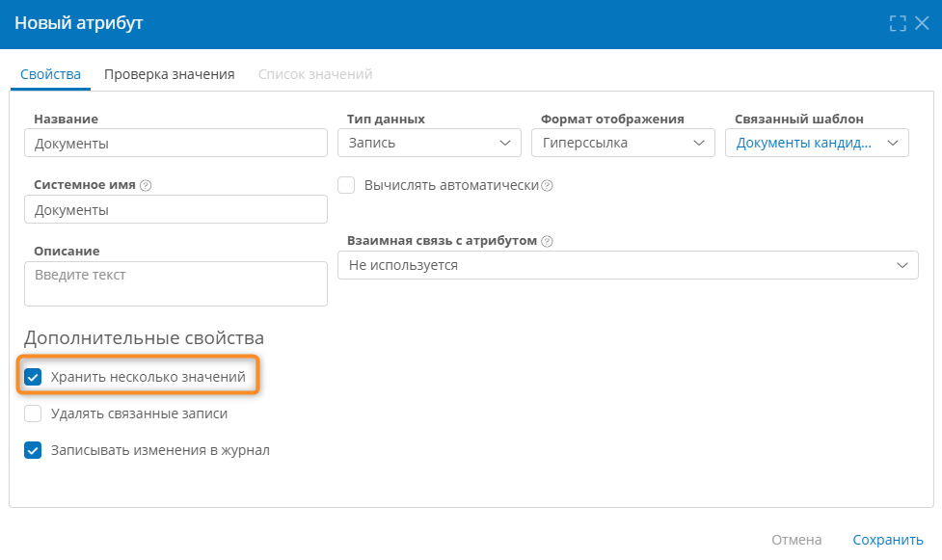Click the Дополнительные свойства heading
Viewport: 942px width, 560px height.
145,337
